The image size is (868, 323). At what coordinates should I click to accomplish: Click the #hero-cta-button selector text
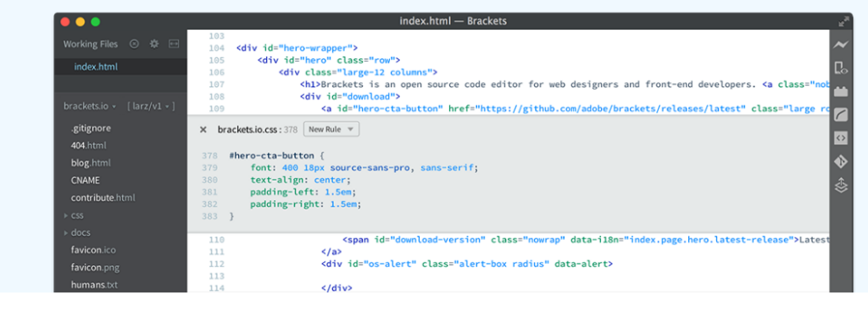coord(271,156)
